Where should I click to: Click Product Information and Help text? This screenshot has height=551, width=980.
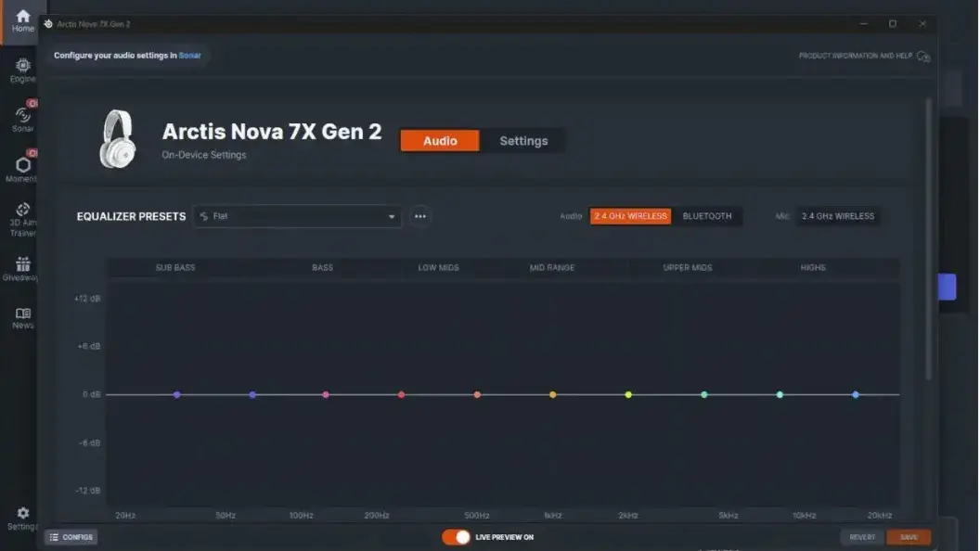pyautogui.click(x=855, y=56)
